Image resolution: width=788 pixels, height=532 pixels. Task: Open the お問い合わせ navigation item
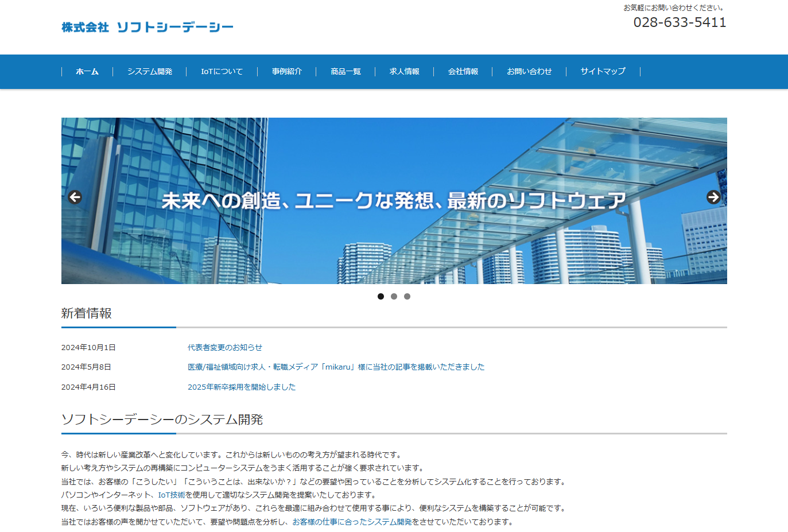529,72
